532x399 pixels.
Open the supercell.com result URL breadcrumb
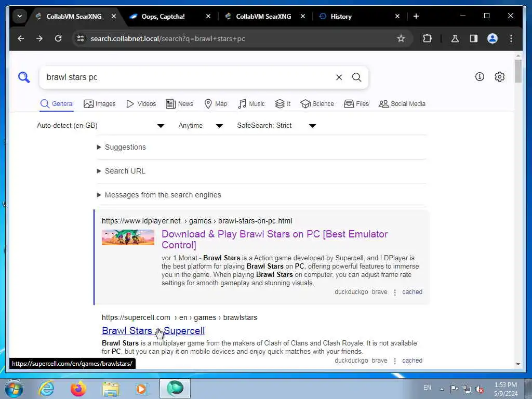pyautogui.click(x=179, y=317)
